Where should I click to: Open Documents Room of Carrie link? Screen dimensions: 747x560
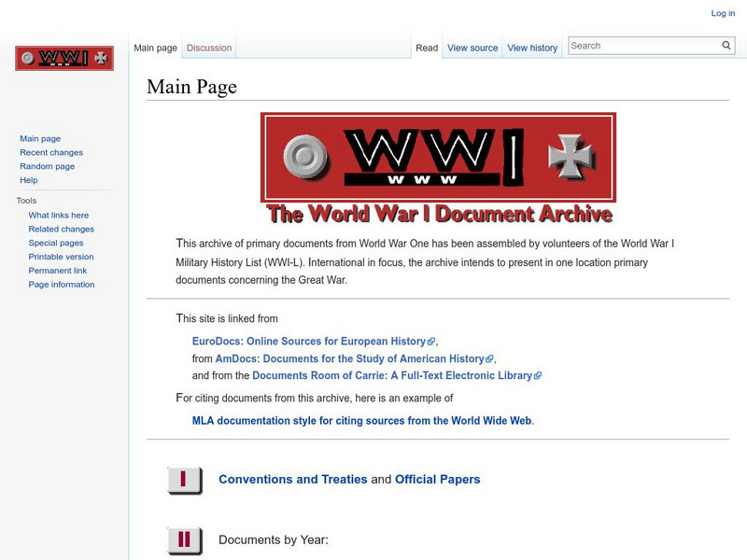point(392,376)
